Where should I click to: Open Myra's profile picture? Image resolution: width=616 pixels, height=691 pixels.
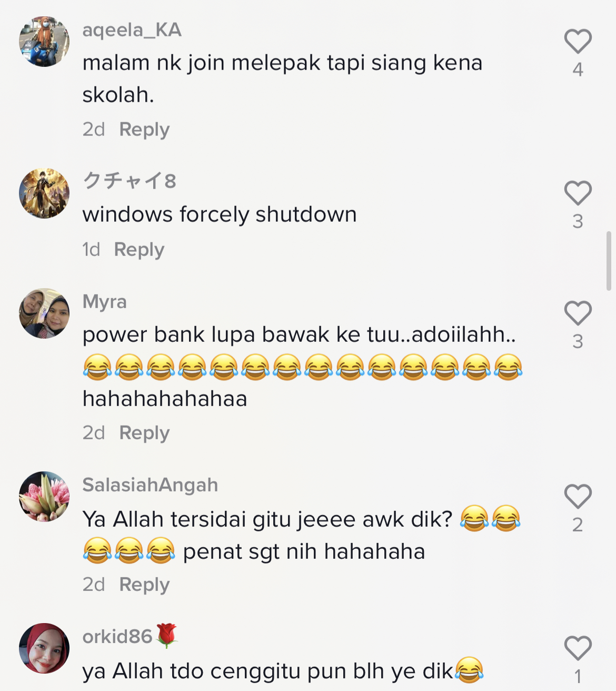tap(44, 313)
